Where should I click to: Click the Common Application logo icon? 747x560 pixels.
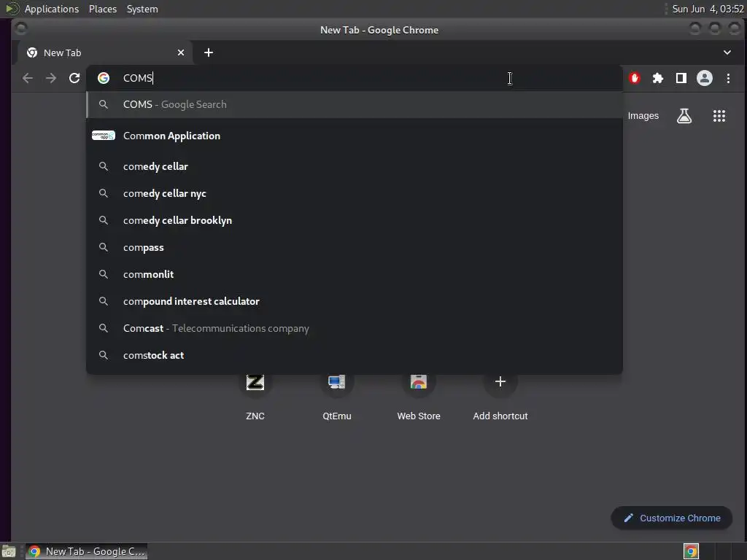coord(104,136)
